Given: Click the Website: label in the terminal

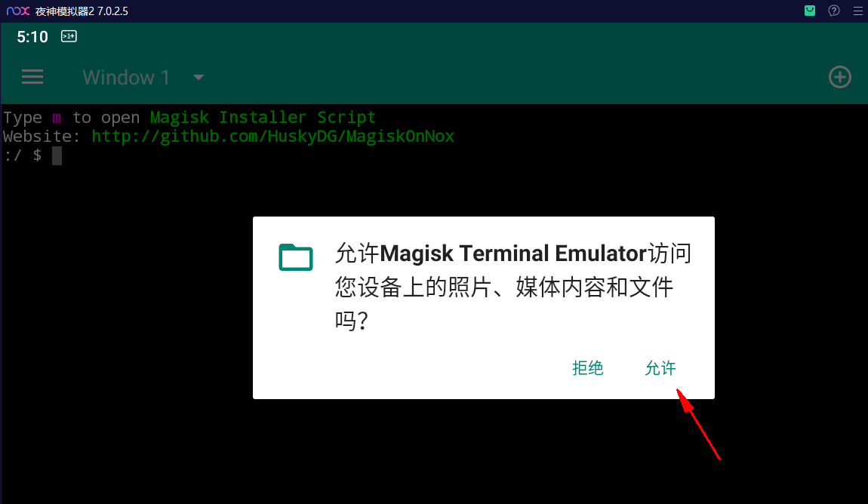Looking at the screenshot, I should (42, 136).
